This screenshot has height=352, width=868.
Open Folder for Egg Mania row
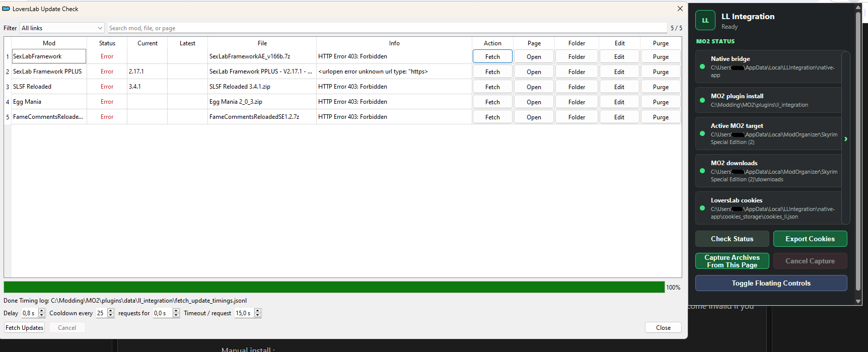[576, 102]
